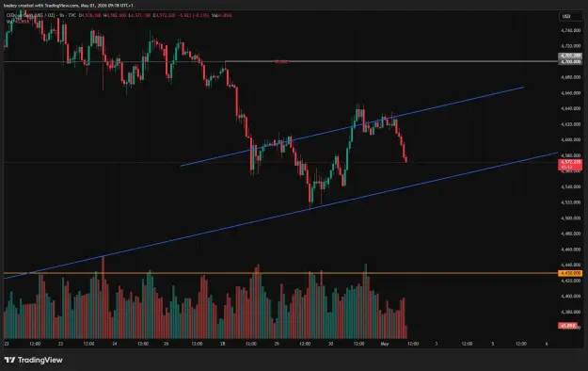This screenshot has height=371, width=588.
Task: Click the gray 4,701.280 price label
Action: (x=570, y=56)
